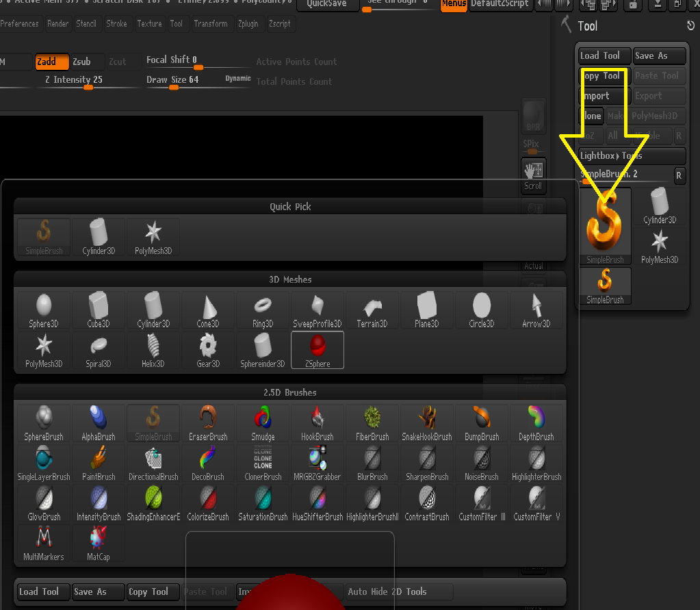This screenshot has height=610, width=700.
Task: Choose the AlphaBrush
Action: tap(99, 423)
